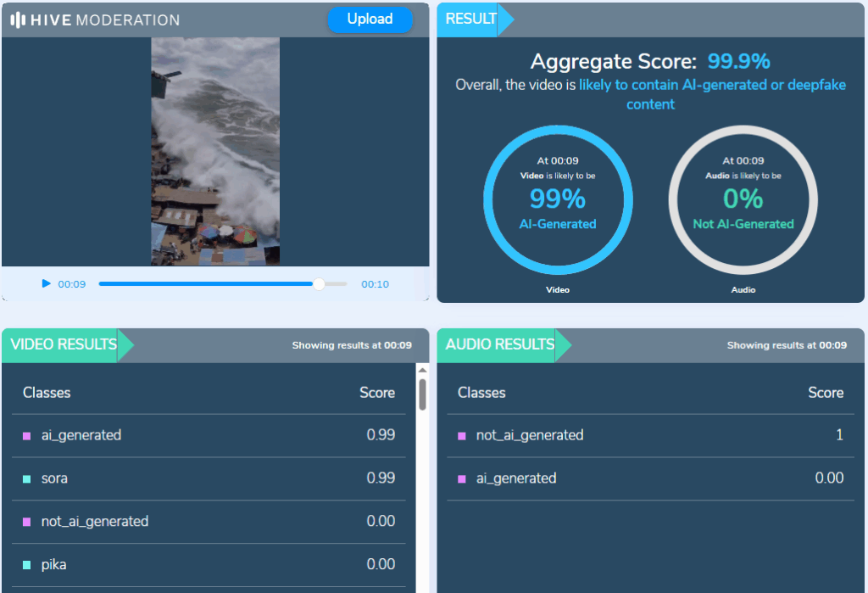Screen dimensions: 868x593
Task: Click the pink square beside not_ai_generated video class
Action: (x=27, y=523)
